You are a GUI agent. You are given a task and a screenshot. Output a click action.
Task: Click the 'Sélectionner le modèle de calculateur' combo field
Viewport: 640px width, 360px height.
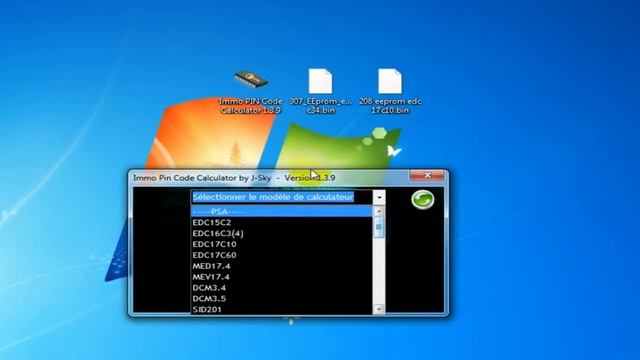[282, 197]
